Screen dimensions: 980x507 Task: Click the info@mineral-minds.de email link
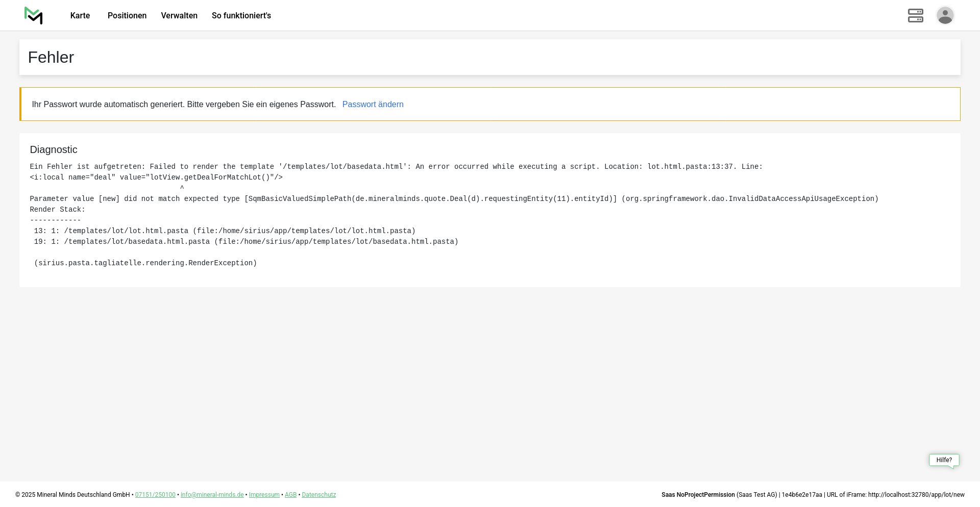212,495
